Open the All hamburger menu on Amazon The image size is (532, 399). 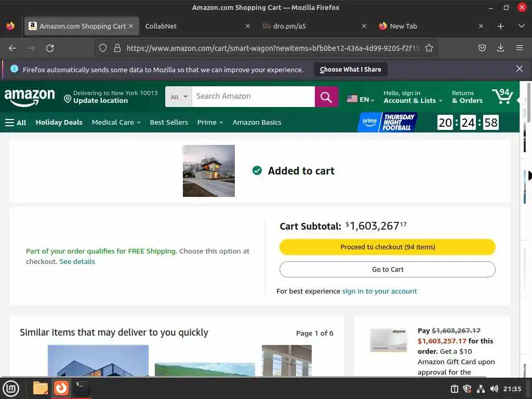click(16, 123)
